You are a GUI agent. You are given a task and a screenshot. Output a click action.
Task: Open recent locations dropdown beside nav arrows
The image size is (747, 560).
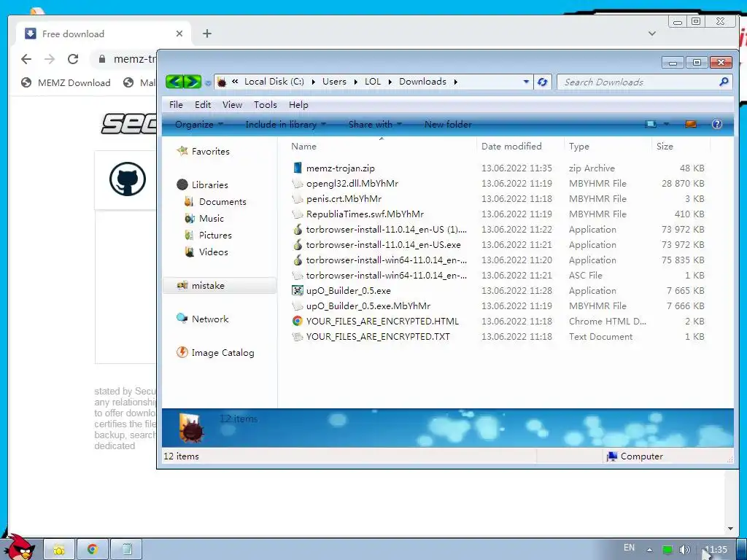tap(208, 83)
